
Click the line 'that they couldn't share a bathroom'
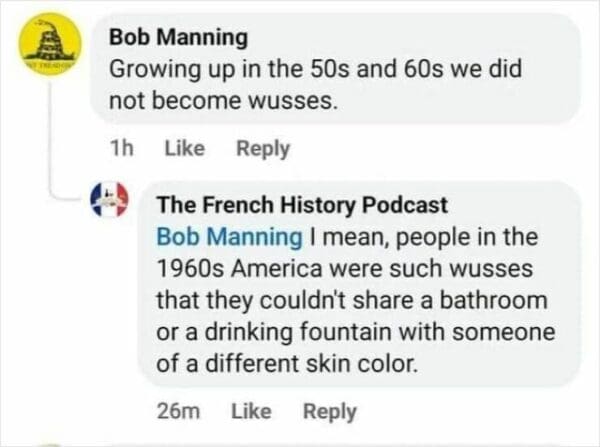pyautogui.click(x=352, y=303)
